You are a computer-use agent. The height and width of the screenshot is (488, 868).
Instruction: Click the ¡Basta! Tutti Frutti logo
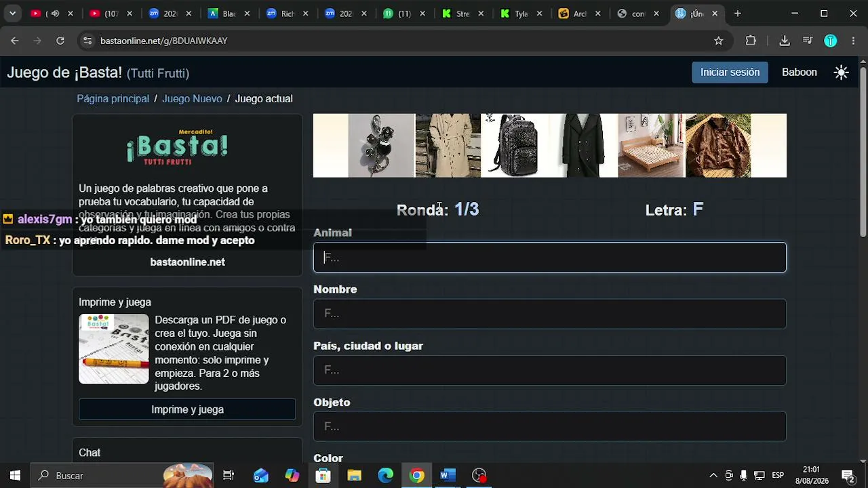(178, 147)
